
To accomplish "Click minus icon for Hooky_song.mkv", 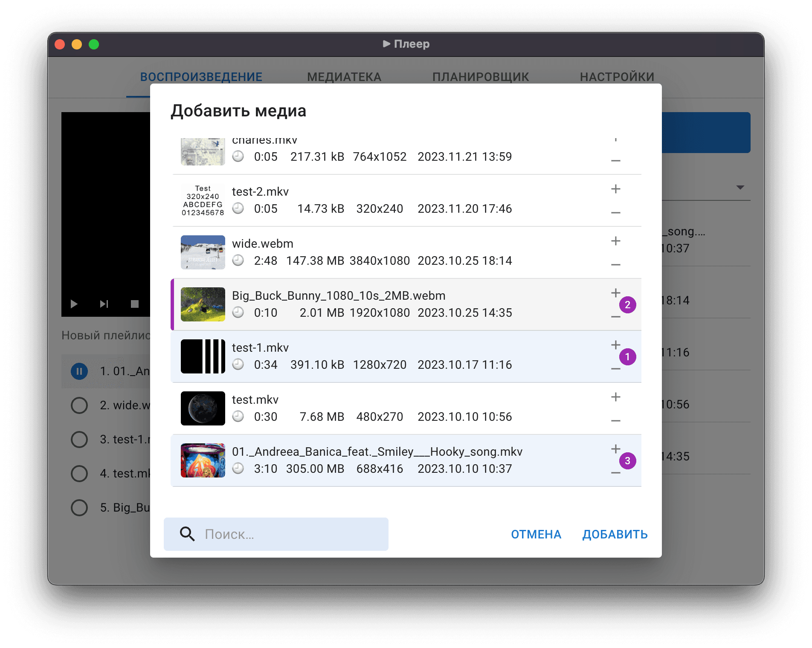I will coord(615,473).
